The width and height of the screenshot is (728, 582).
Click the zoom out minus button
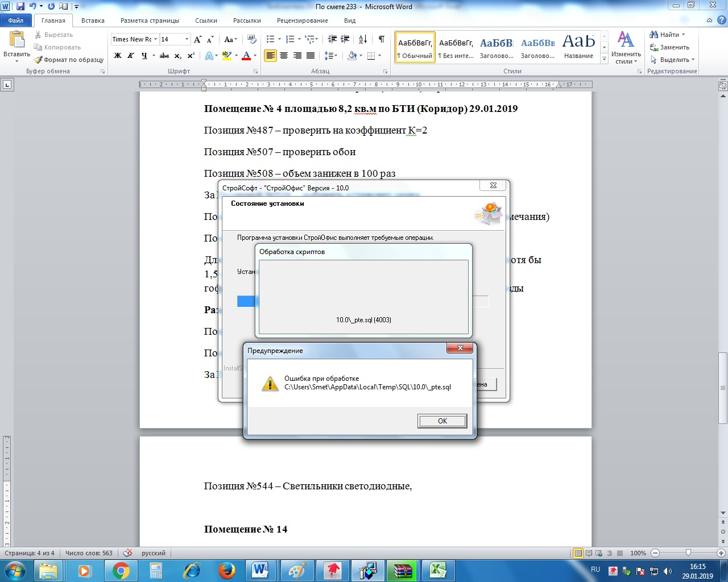[x=655, y=553]
